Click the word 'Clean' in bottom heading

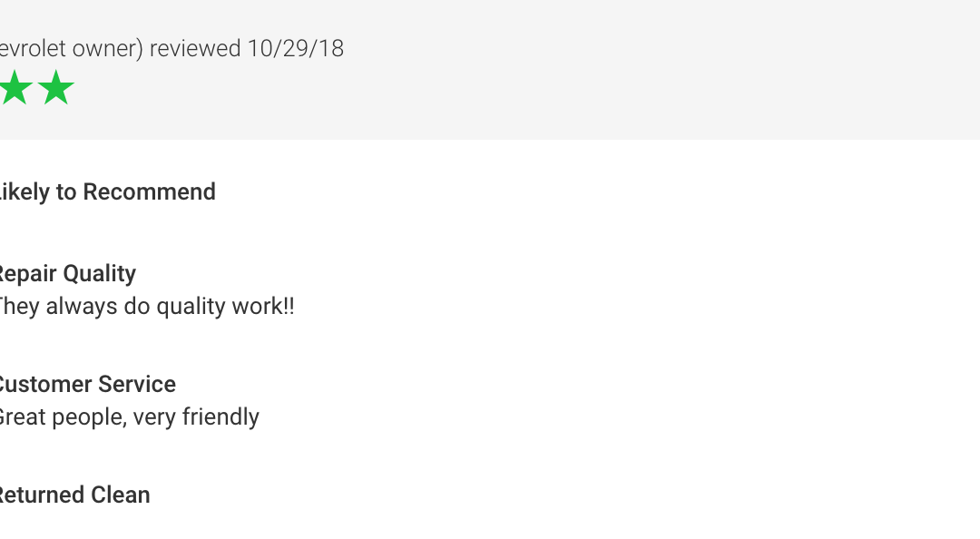tap(121, 495)
